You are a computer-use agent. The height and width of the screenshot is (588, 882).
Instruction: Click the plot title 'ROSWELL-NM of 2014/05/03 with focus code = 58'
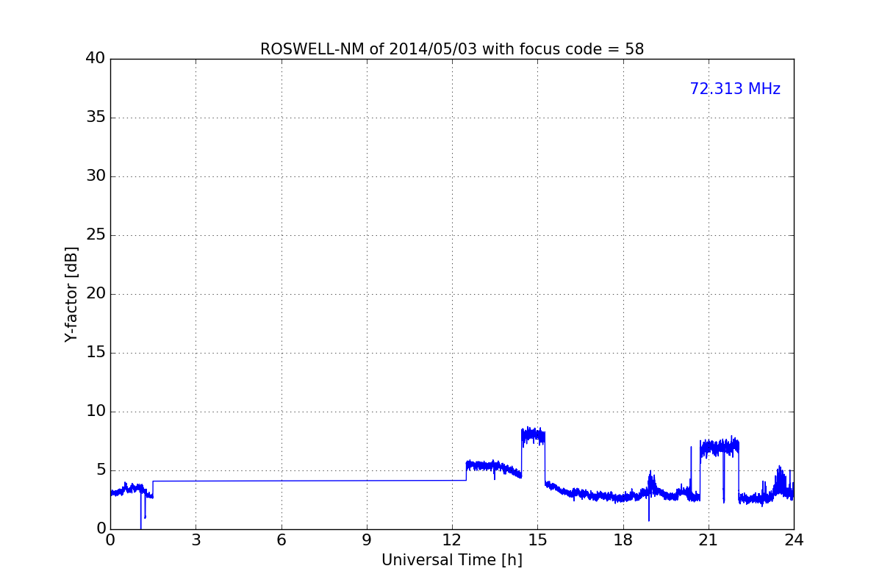tap(452, 49)
